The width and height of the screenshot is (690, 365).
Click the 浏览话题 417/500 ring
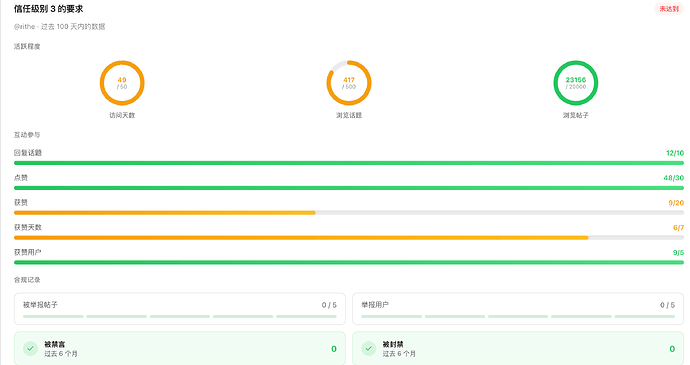(x=349, y=83)
